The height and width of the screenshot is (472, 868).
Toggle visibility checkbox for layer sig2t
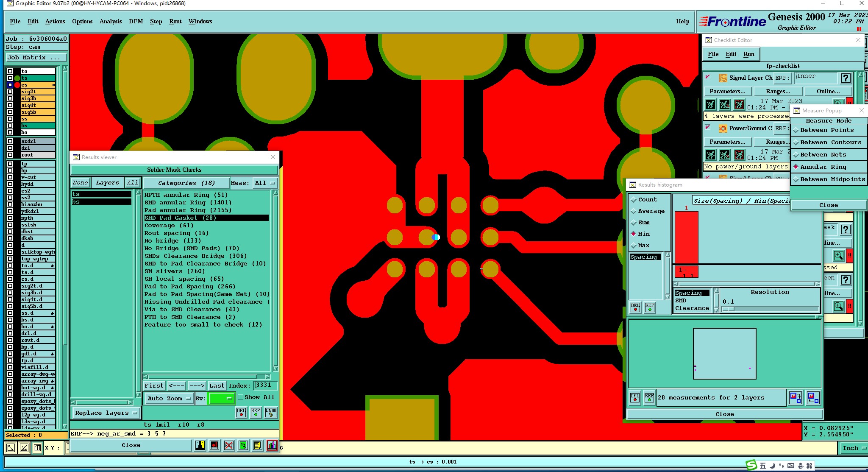pyautogui.click(x=10, y=92)
